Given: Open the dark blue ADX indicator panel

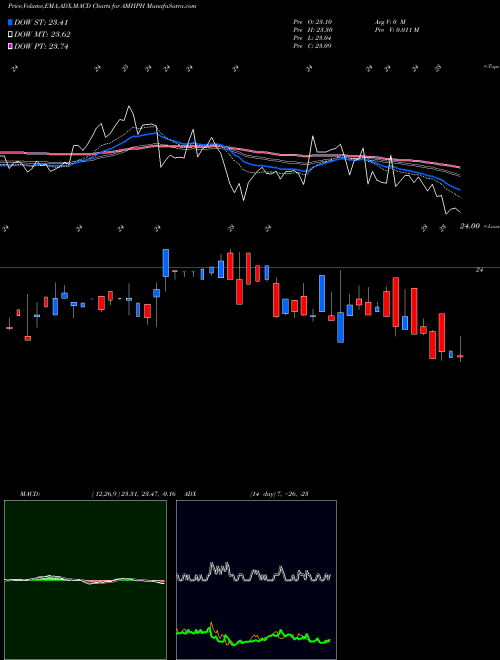Looking at the screenshot, I should point(256,580).
